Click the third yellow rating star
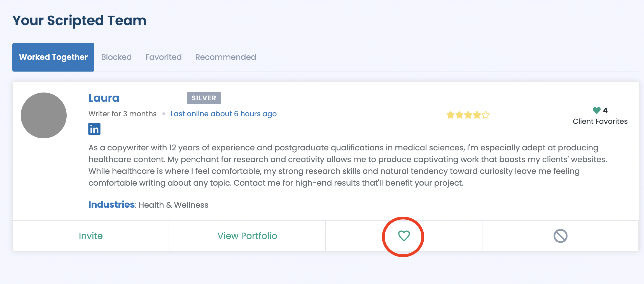The width and height of the screenshot is (644, 284). pyautogui.click(x=468, y=115)
